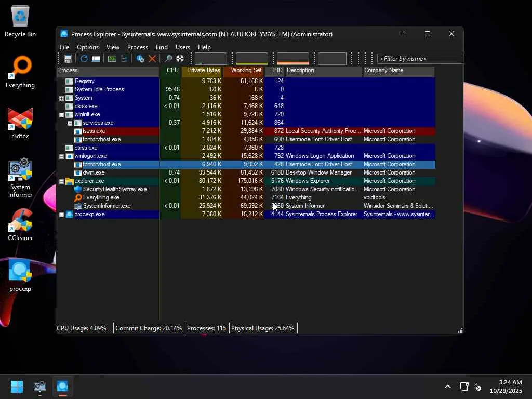
Task: Open the Help menu
Action: tap(204, 47)
